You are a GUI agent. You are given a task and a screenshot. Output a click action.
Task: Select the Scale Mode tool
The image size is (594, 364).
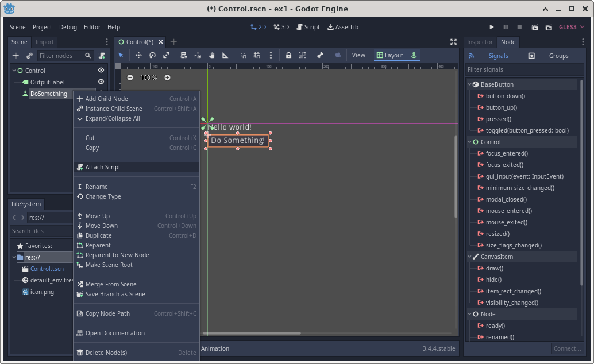[x=166, y=55]
